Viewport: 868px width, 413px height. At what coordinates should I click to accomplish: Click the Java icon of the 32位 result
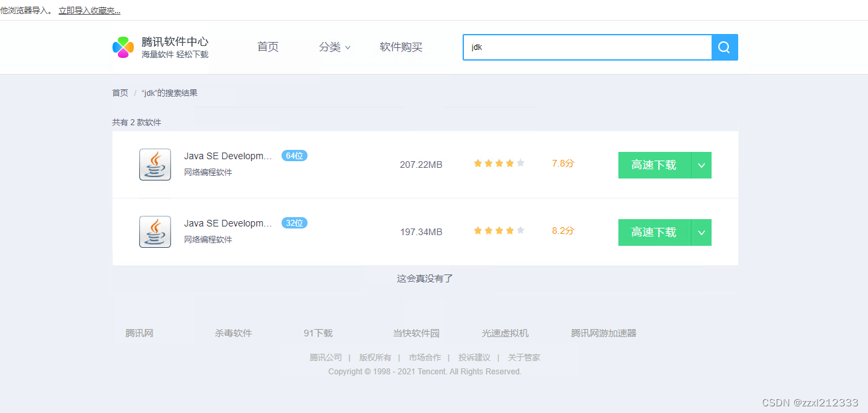click(155, 232)
